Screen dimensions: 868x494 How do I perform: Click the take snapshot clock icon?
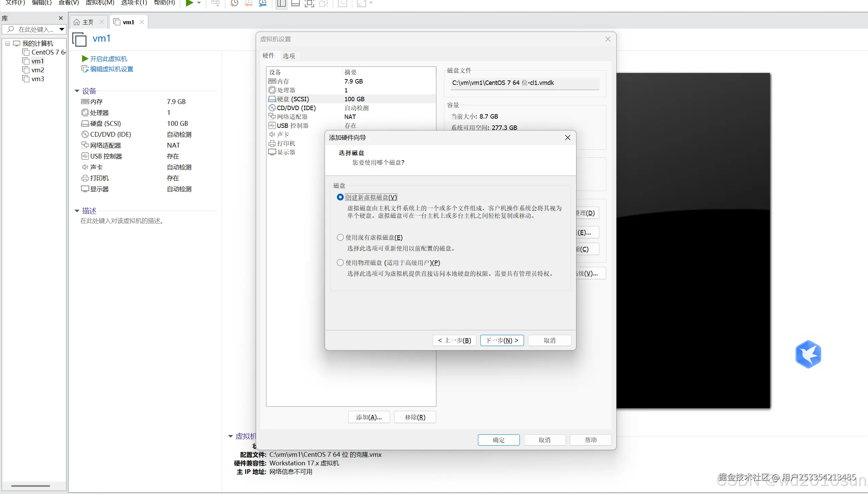(234, 3)
